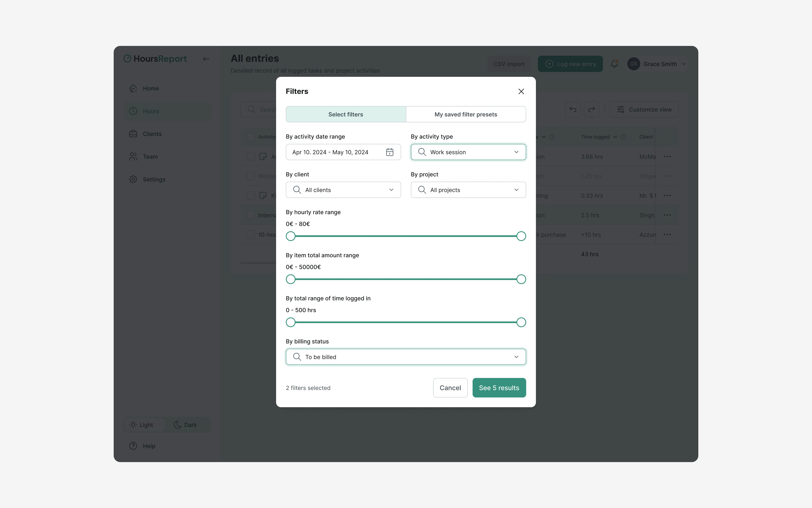Click search icon in activity type field

click(422, 152)
